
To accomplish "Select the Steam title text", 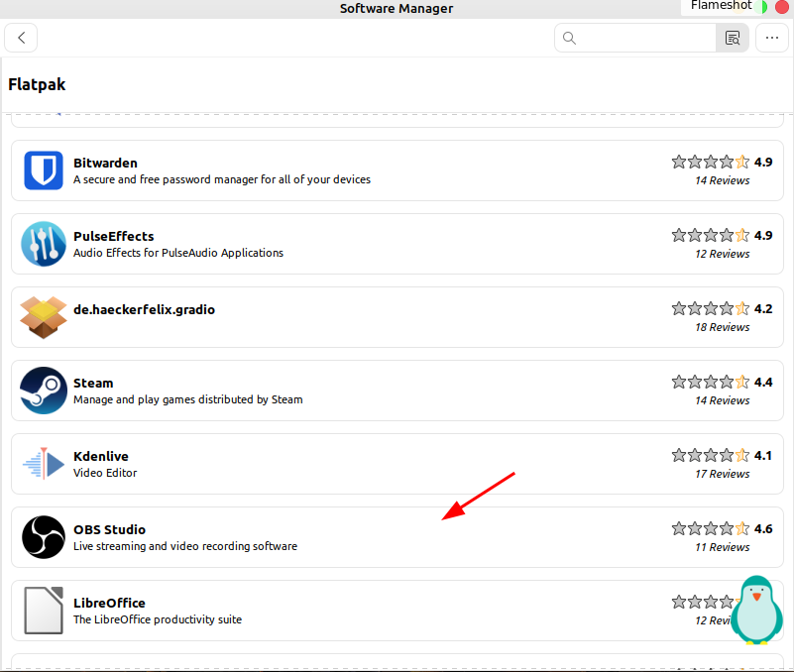I will pos(93,384).
